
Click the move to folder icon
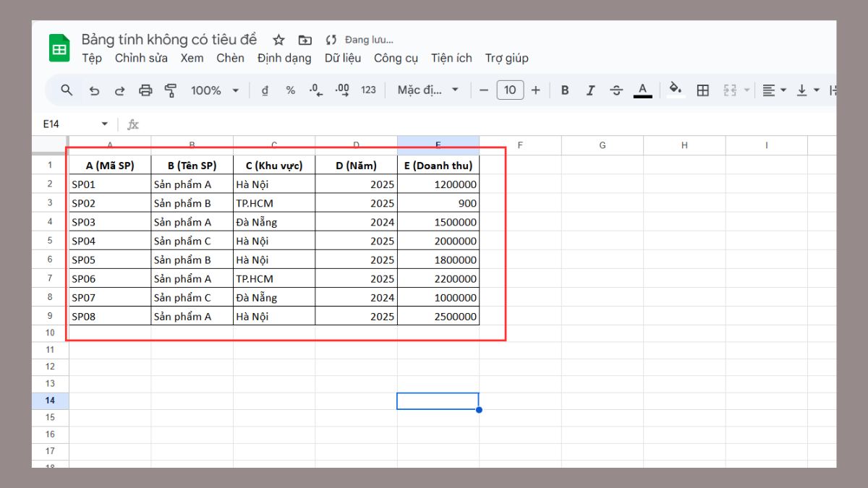[305, 40]
